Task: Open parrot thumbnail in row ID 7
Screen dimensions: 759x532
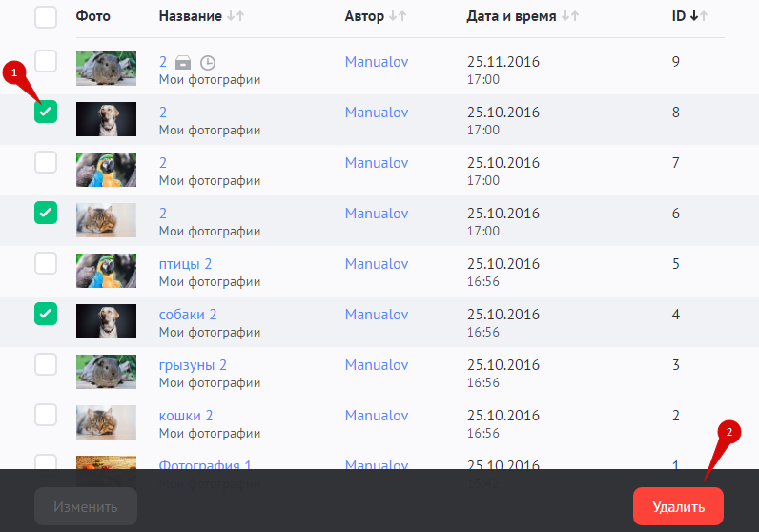Action: (x=106, y=170)
